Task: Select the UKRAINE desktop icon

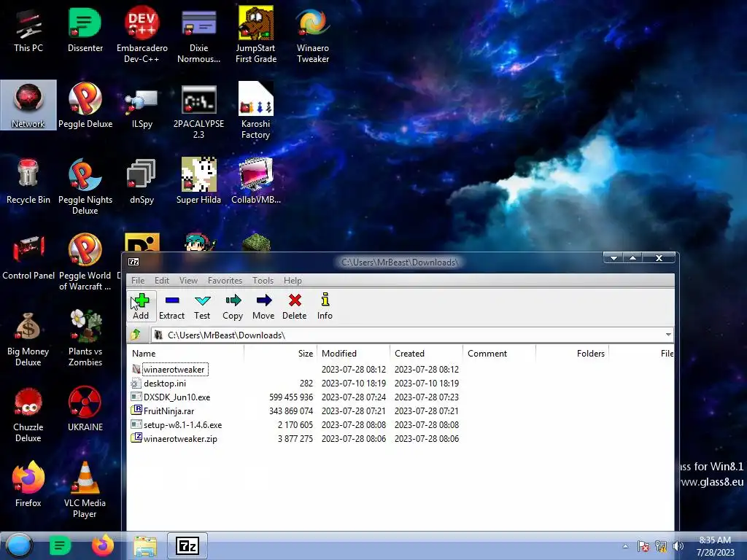Action: (x=85, y=409)
